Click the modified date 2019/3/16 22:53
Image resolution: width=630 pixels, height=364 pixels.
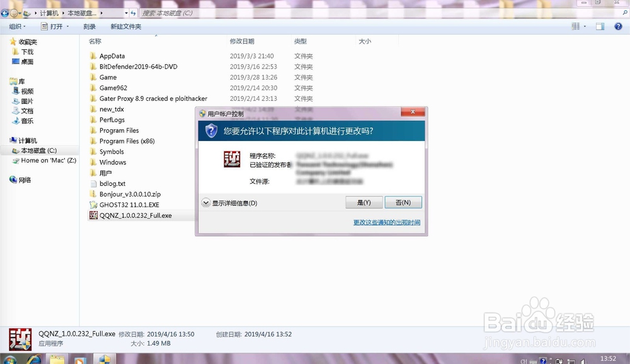point(253,67)
